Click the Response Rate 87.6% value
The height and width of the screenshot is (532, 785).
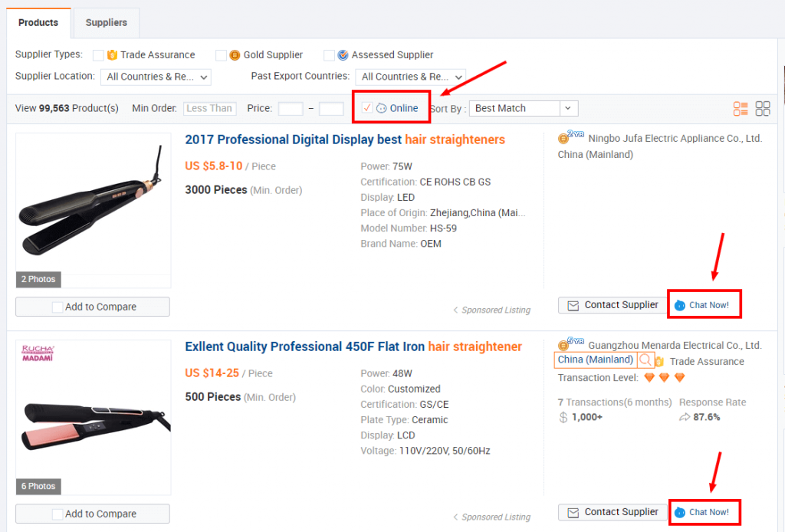click(706, 417)
